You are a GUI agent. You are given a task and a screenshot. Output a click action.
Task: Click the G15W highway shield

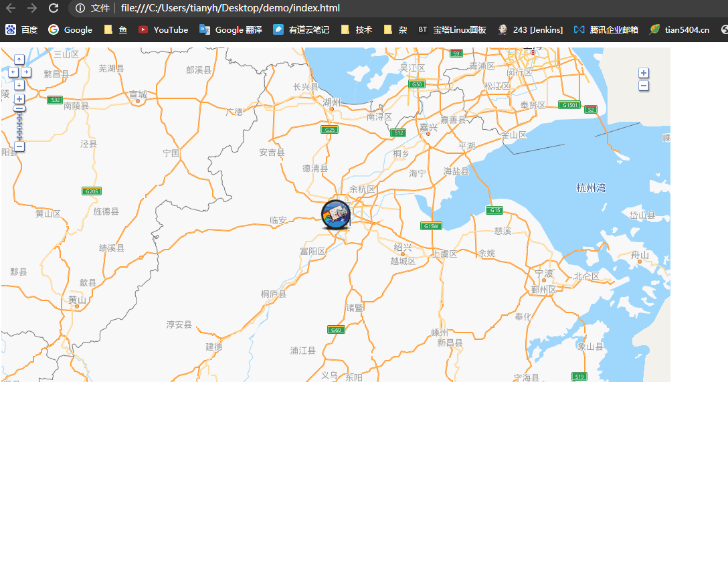click(x=431, y=226)
